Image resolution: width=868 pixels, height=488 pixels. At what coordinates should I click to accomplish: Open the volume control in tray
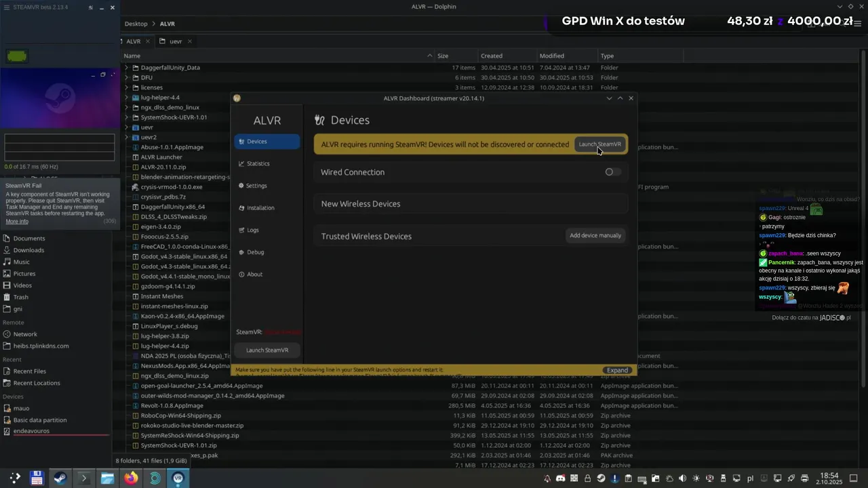[x=682, y=479]
